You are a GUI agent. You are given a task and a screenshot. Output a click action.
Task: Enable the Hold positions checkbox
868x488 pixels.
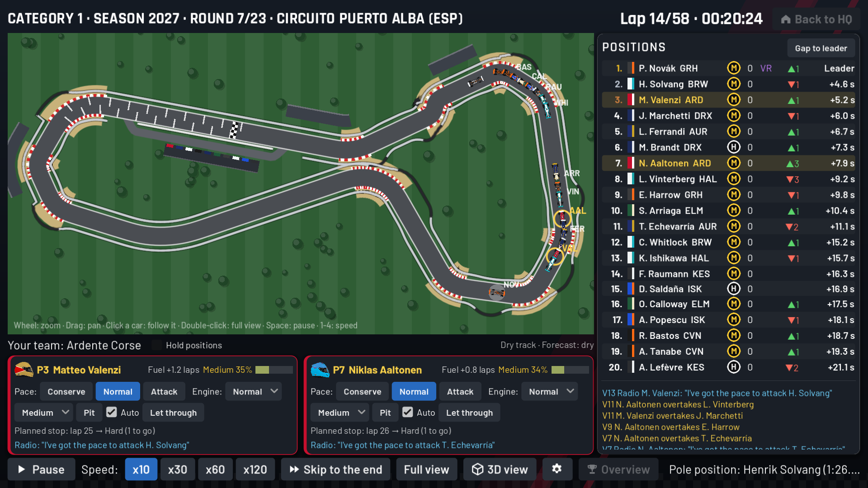pyautogui.click(x=157, y=345)
